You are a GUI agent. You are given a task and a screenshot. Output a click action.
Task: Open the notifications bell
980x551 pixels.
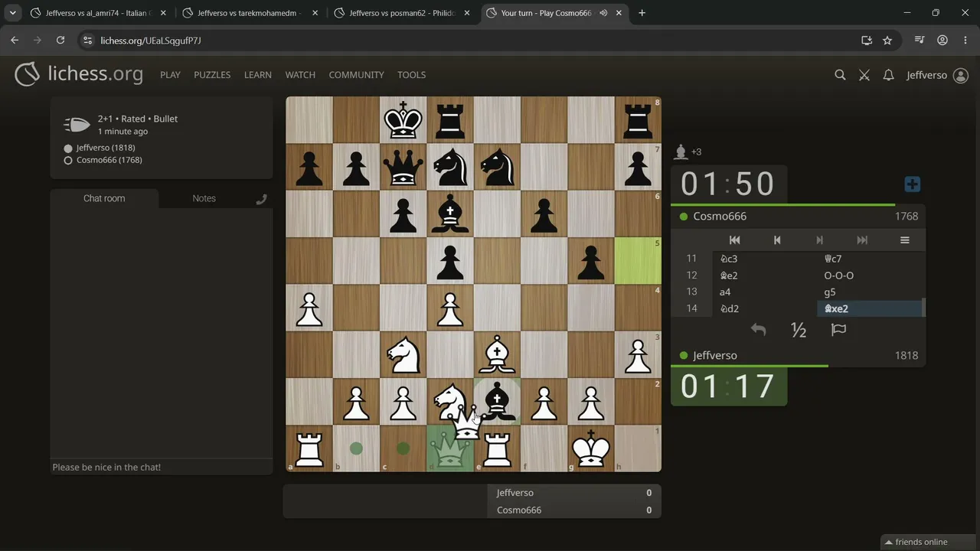[x=888, y=75]
